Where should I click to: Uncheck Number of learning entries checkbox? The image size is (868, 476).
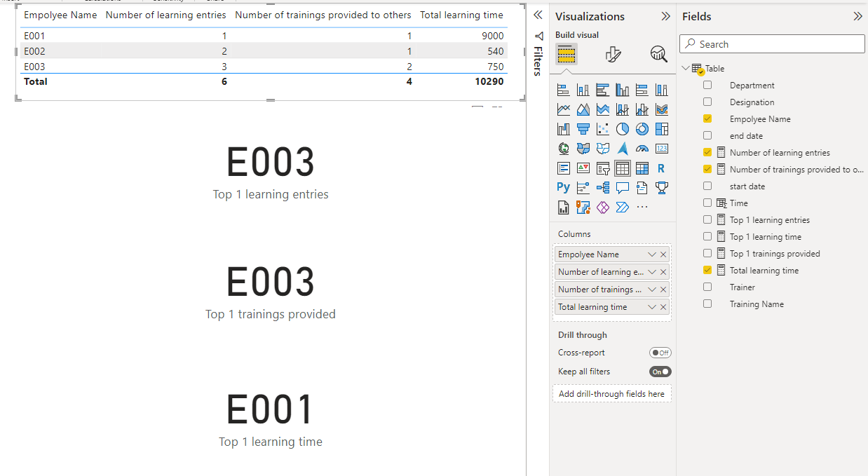click(x=707, y=152)
